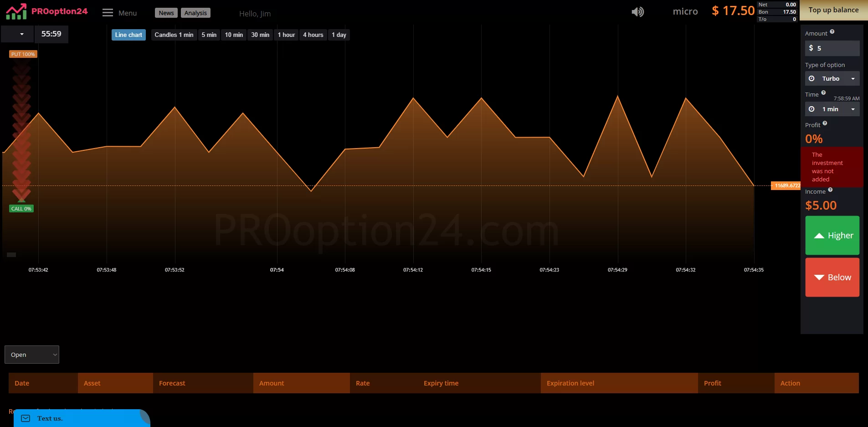
Task: Open the Analysis section
Action: (x=195, y=13)
